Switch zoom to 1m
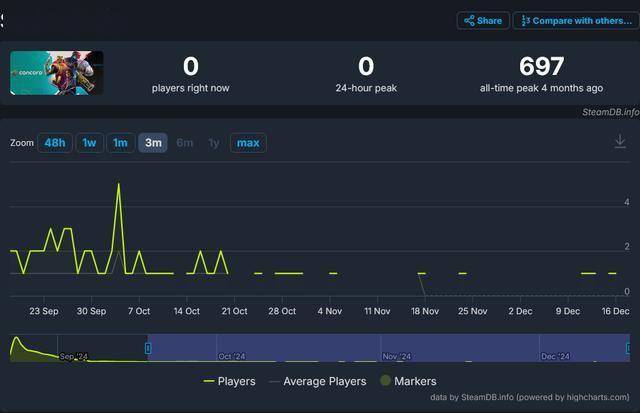The width and height of the screenshot is (640, 413). (x=120, y=143)
